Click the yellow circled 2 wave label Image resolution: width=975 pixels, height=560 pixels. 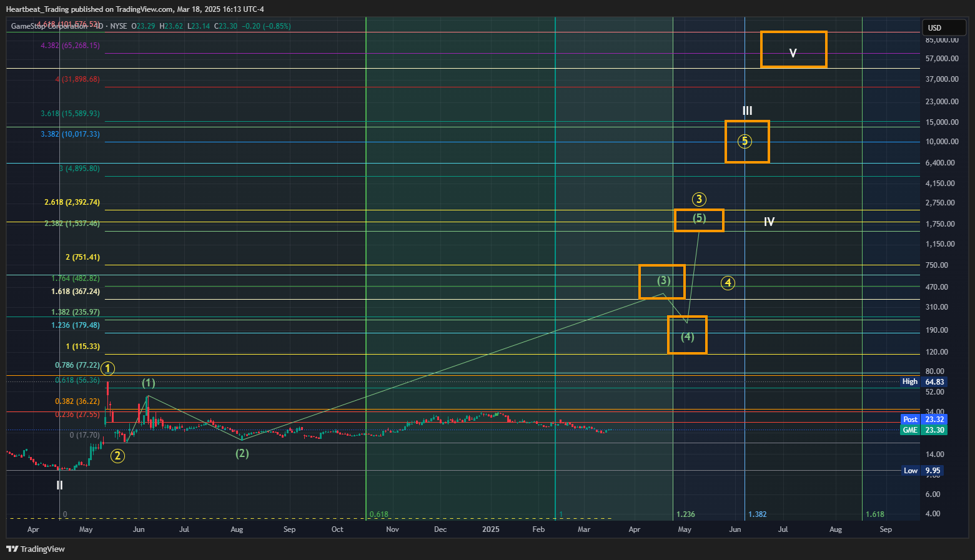coord(117,456)
